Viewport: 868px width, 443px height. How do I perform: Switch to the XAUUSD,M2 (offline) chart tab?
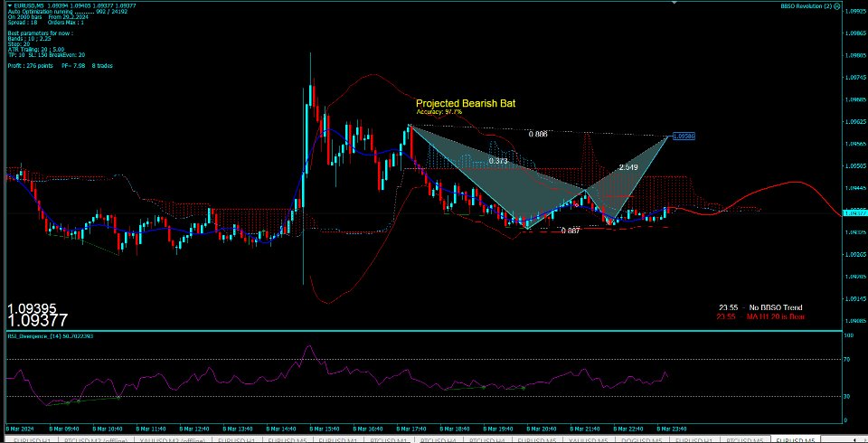[x=173, y=439]
